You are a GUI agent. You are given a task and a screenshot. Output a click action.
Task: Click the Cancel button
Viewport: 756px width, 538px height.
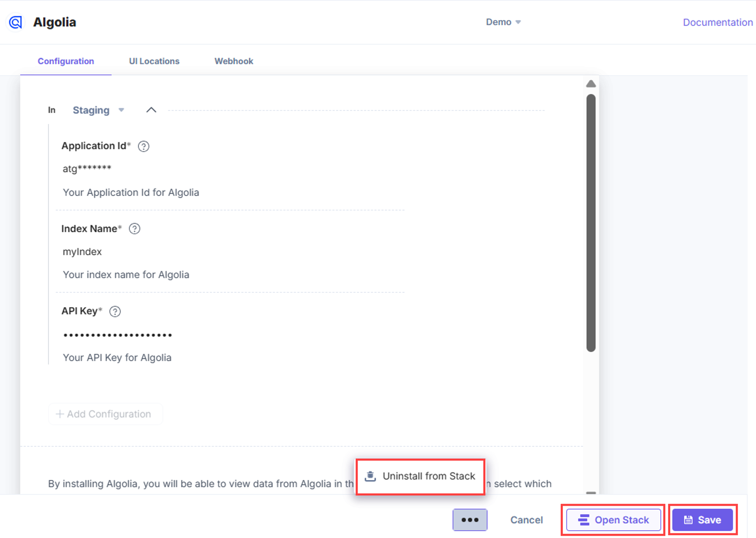point(526,520)
